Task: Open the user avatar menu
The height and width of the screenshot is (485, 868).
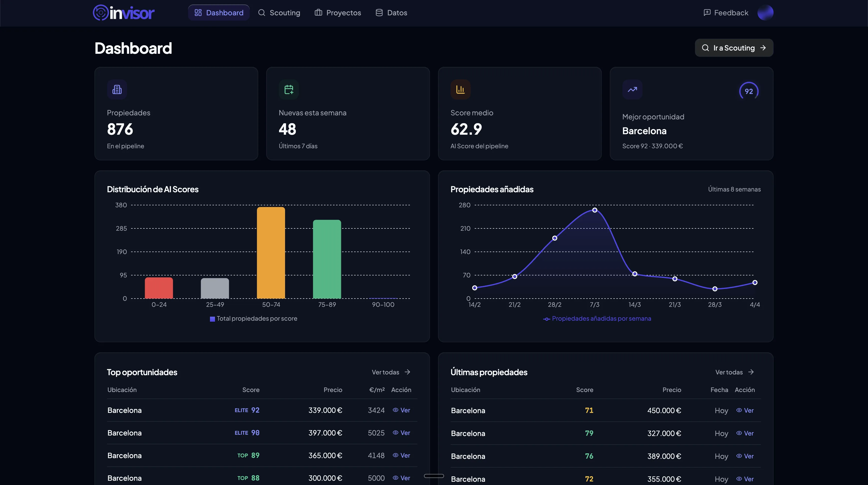Action: [x=766, y=13]
